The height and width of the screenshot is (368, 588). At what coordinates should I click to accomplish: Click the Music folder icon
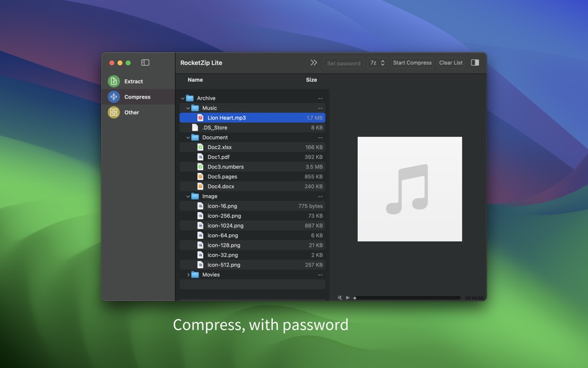(x=195, y=108)
